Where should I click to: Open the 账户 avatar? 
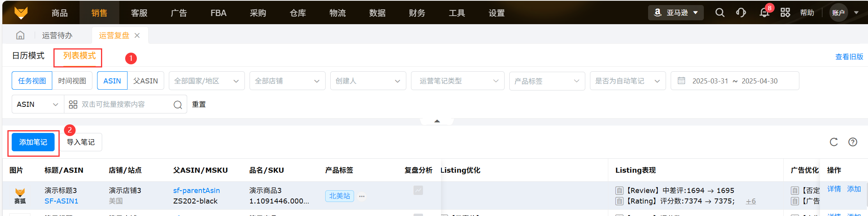(x=838, y=13)
